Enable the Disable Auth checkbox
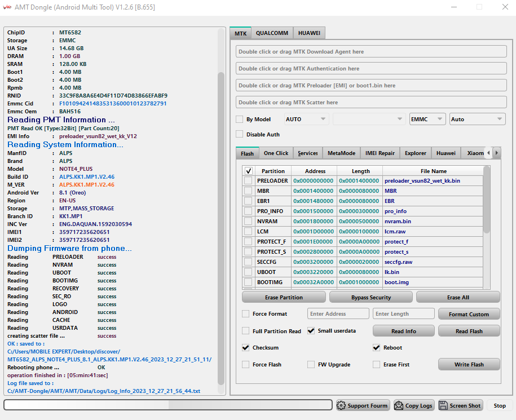 pyautogui.click(x=240, y=134)
